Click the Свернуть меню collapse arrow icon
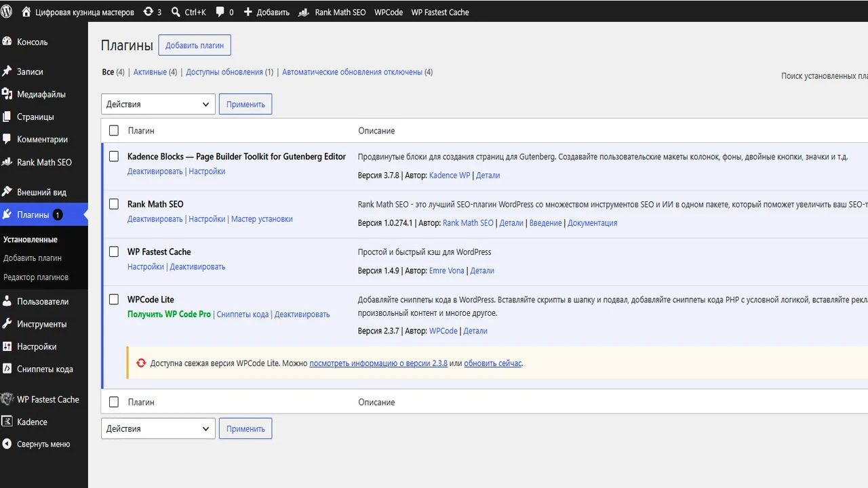Screen dimensions: 868x488 (x=7, y=444)
